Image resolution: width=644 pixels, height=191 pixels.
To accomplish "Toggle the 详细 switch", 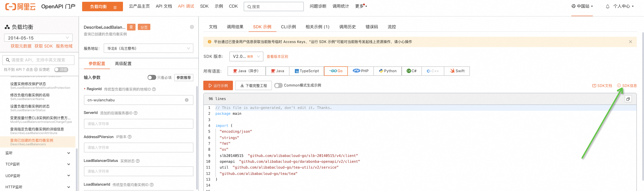I will (x=61, y=70).
